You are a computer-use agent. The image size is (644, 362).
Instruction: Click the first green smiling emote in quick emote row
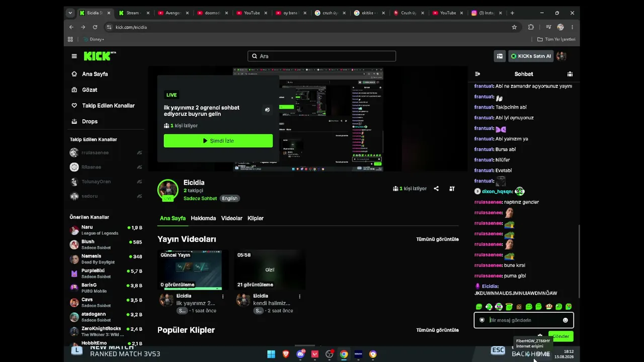[x=479, y=307]
